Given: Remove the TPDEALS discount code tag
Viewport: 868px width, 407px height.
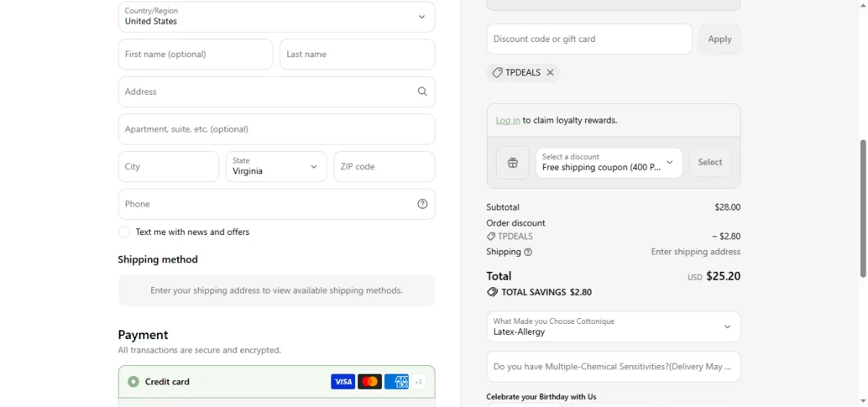Looking at the screenshot, I should click(x=550, y=72).
